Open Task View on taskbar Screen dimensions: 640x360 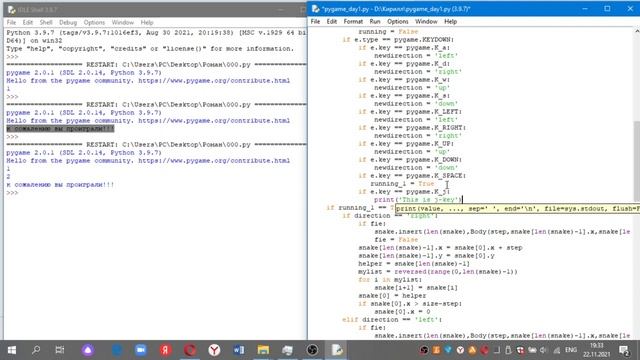60,350
